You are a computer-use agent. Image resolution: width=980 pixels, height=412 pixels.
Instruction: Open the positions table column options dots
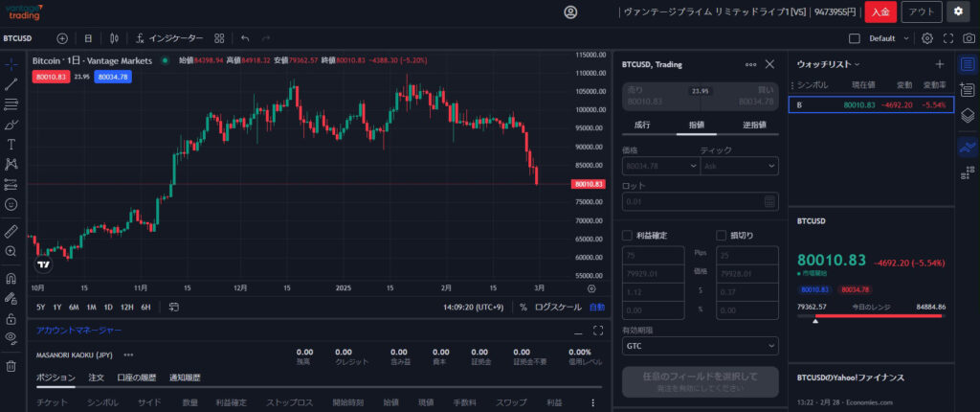click(592, 402)
